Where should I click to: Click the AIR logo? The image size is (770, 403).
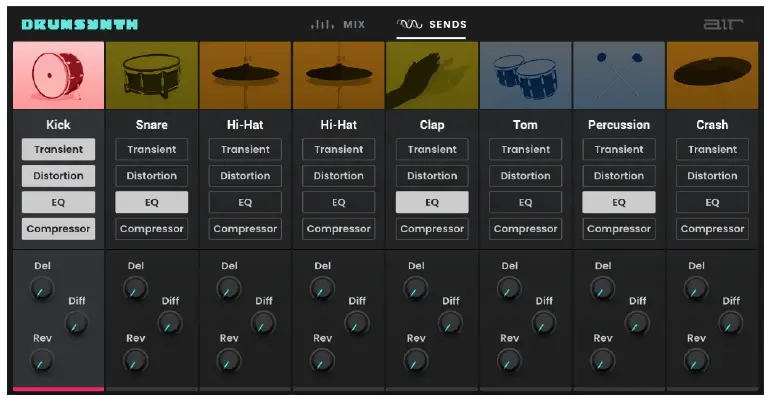723,24
